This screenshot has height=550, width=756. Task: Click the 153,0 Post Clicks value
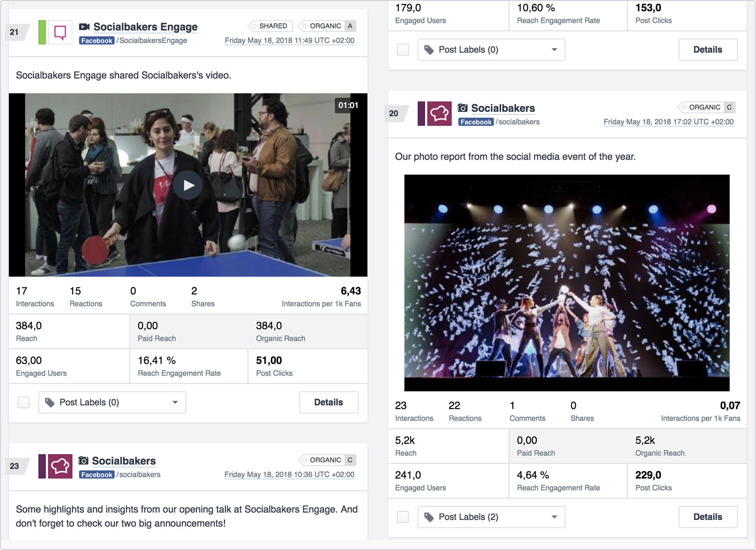coord(648,8)
